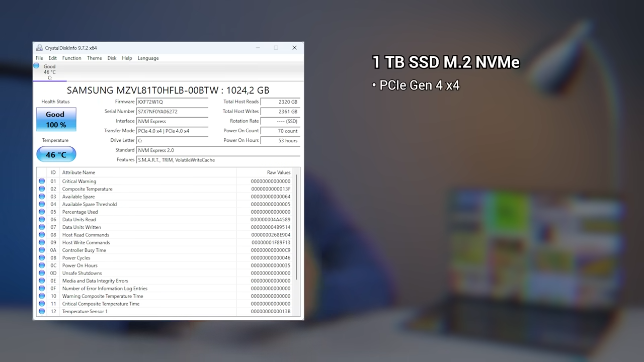The image size is (644, 362).
Task: Click the status orb beside Available Spare Threshold
Action: click(42, 204)
